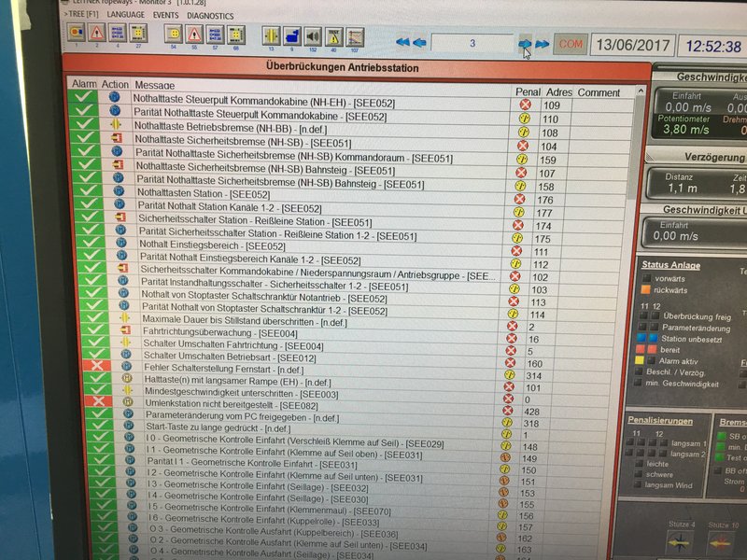Jump to first page with double left arrow

pyautogui.click(x=402, y=42)
